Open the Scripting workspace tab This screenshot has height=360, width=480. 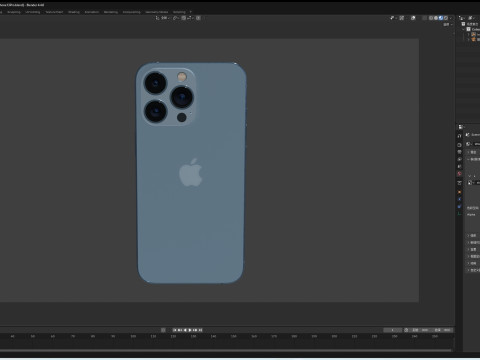(179, 12)
